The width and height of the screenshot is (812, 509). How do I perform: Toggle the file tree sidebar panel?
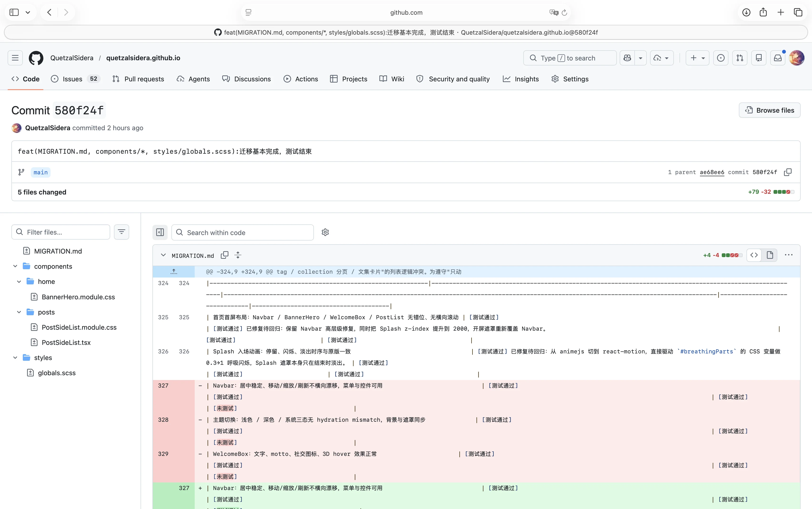[160, 232]
